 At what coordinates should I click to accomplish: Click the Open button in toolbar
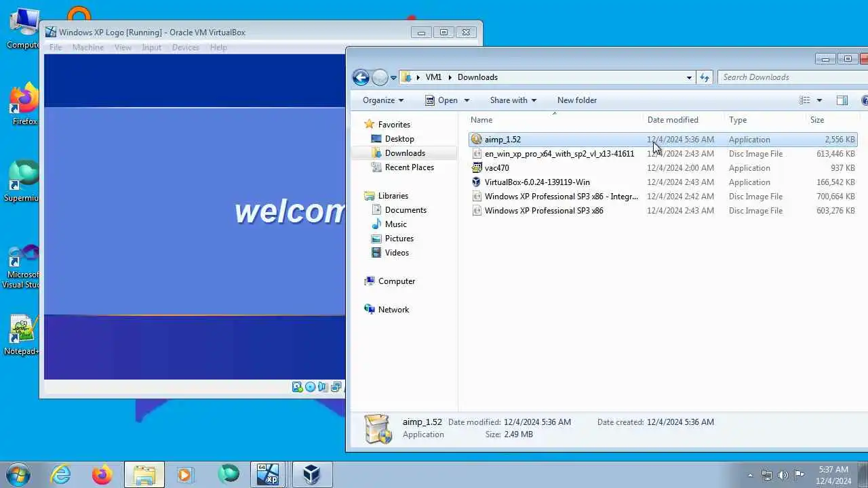(441, 100)
